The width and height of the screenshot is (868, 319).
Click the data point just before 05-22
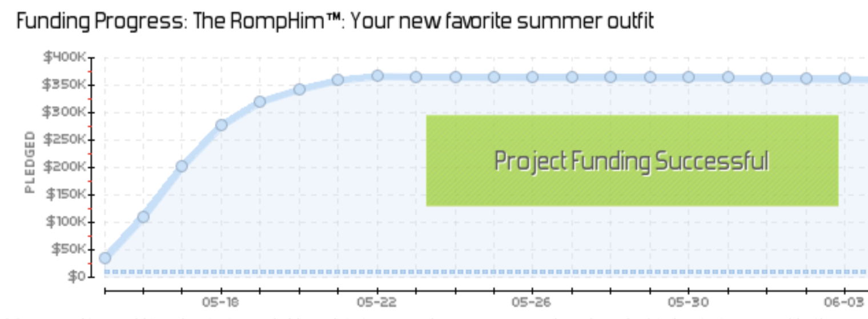click(338, 79)
